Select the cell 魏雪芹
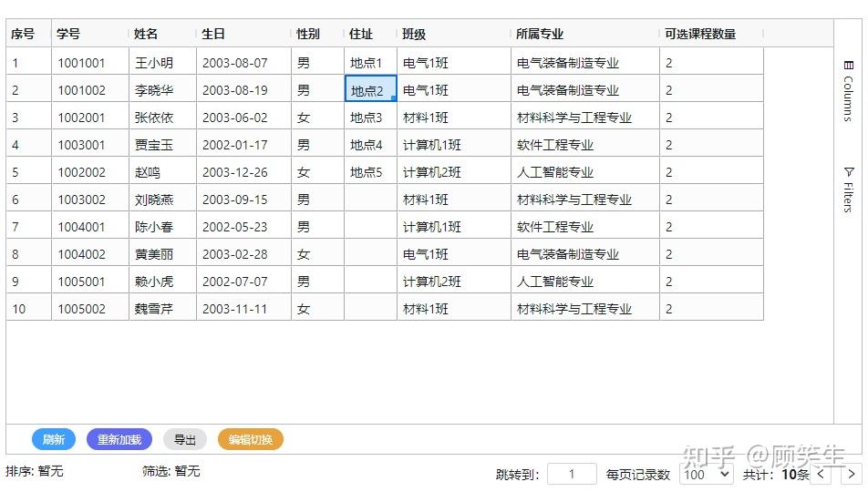Image resolution: width=868 pixels, height=492 pixels. pos(162,308)
